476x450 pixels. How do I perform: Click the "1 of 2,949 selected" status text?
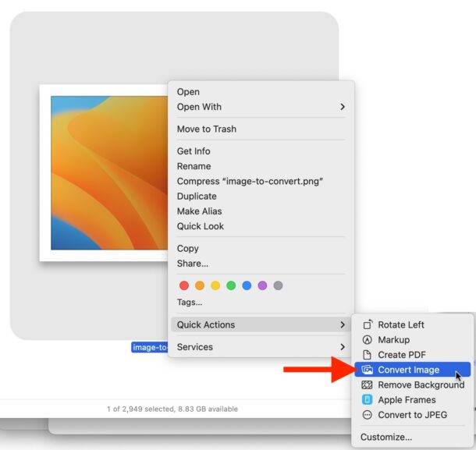(x=172, y=409)
